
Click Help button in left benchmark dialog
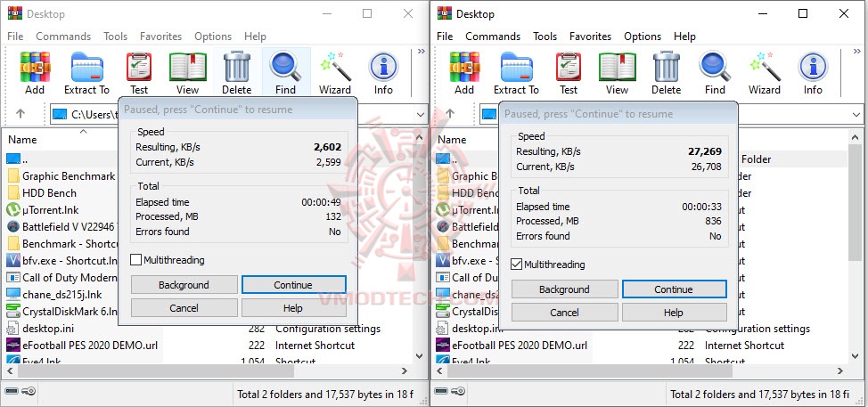(x=293, y=308)
